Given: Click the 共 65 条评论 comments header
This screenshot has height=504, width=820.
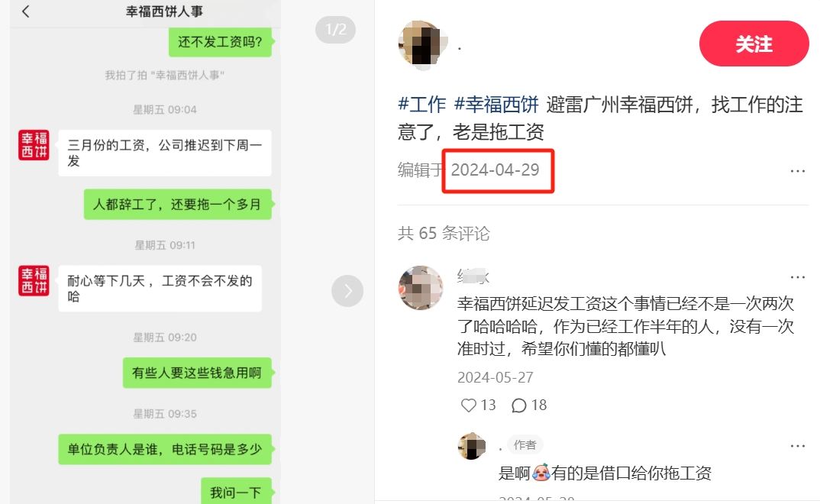Looking at the screenshot, I should pyautogui.click(x=444, y=233).
